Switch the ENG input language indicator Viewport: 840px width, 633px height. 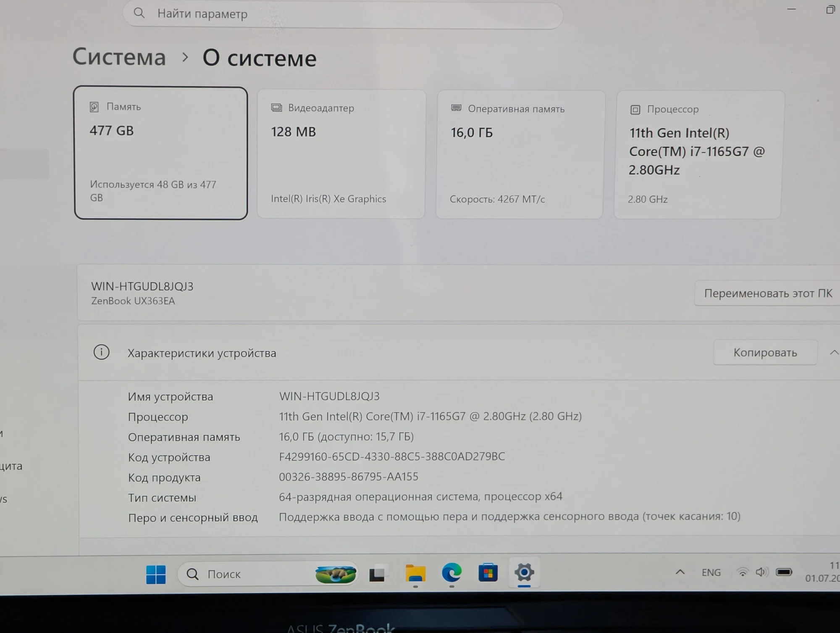pyautogui.click(x=711, y=572)
